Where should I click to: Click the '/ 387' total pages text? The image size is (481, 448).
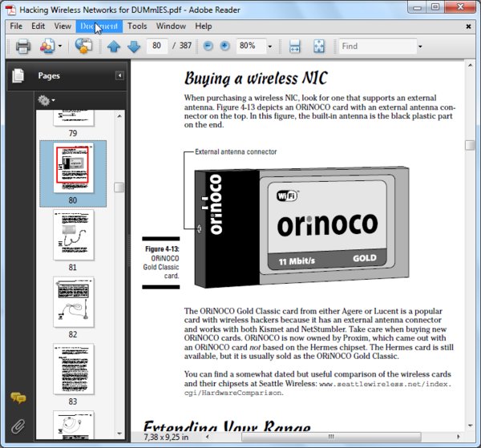point(182,46)
